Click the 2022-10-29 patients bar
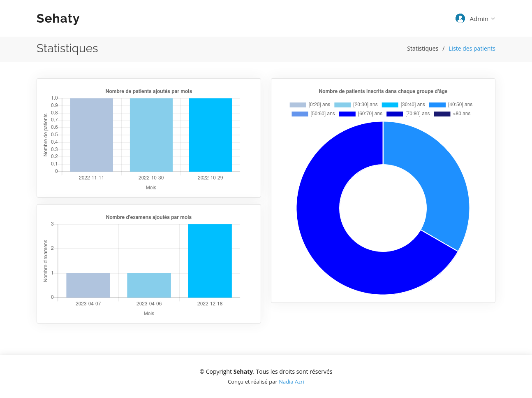Viewport: 532px width, 398px height. click(210, 135)
